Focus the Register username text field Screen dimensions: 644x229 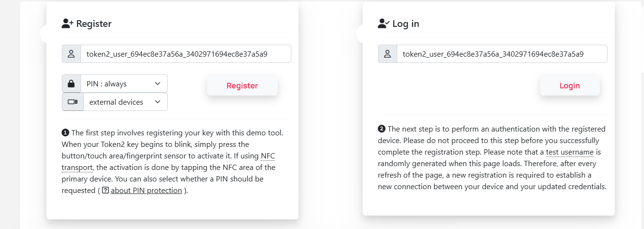(x=185, y=54)
